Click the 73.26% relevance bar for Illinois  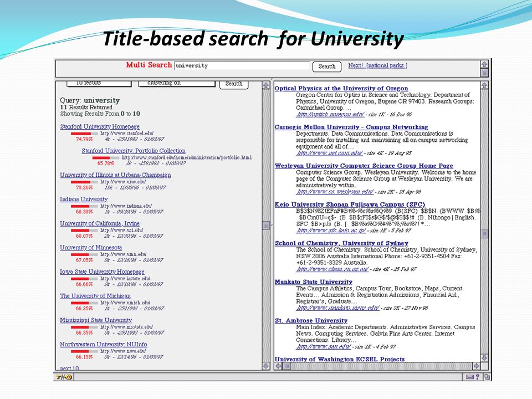(84, 182)
